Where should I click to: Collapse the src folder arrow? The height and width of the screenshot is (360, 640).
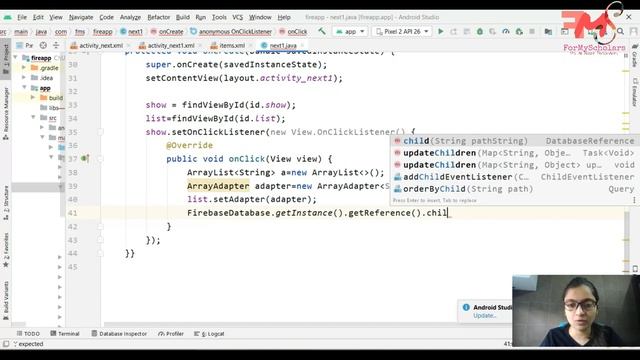pyautogui.click(x=33, y=118)
